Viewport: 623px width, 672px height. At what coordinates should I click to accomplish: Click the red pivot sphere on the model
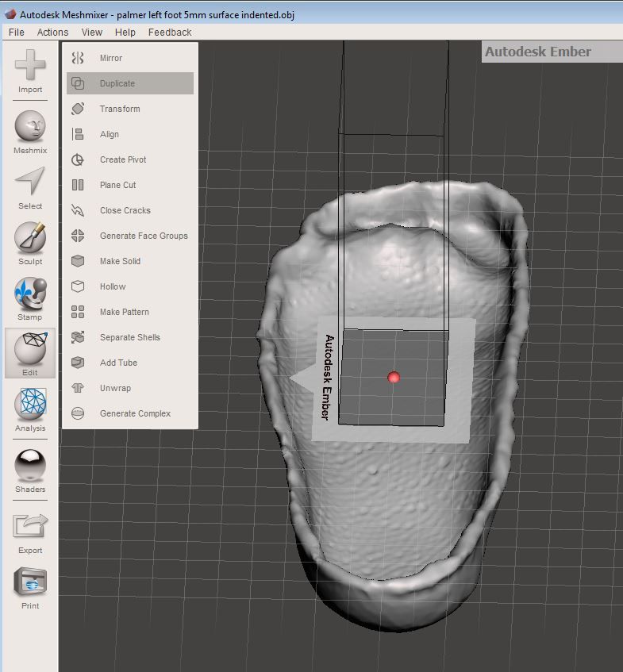[x=394, y=377]
